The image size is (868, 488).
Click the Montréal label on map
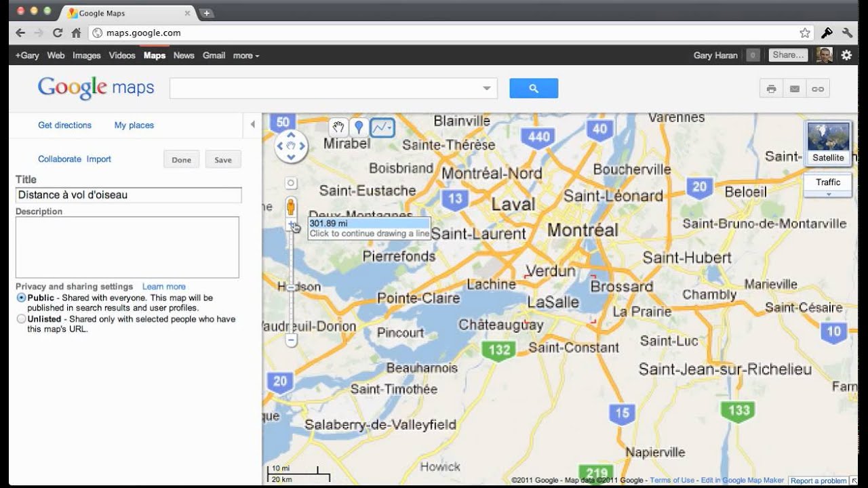pyautogui.click(x=583, y=230)
